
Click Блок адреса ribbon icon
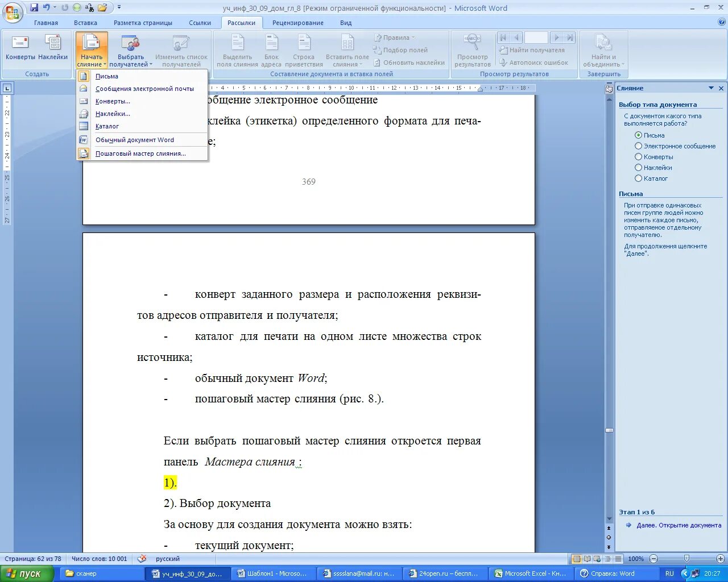[x=272, y=51]
